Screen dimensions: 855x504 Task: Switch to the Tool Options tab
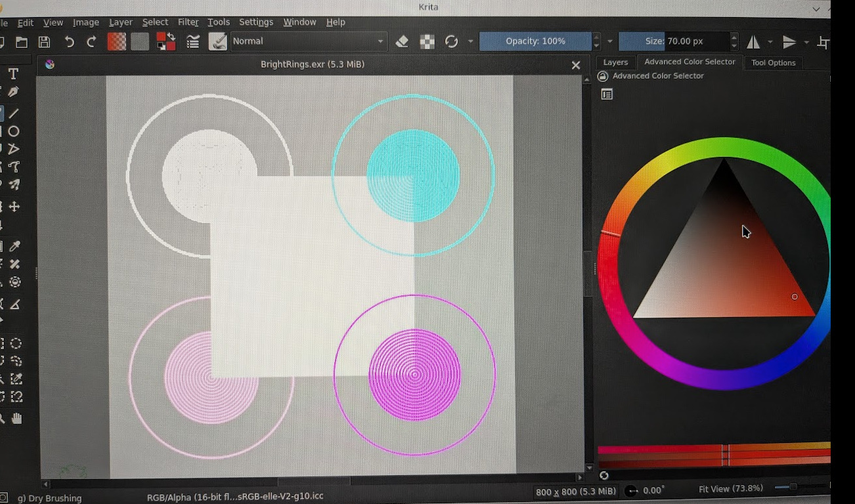pos(773,63)
